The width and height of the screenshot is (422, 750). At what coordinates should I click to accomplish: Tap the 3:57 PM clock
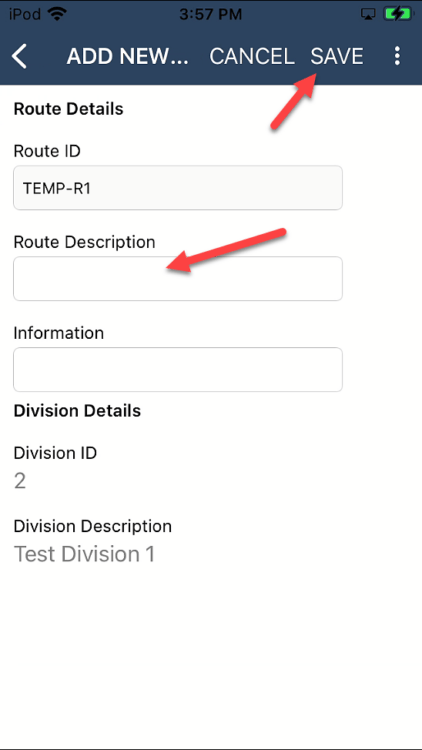click(211, 14)
